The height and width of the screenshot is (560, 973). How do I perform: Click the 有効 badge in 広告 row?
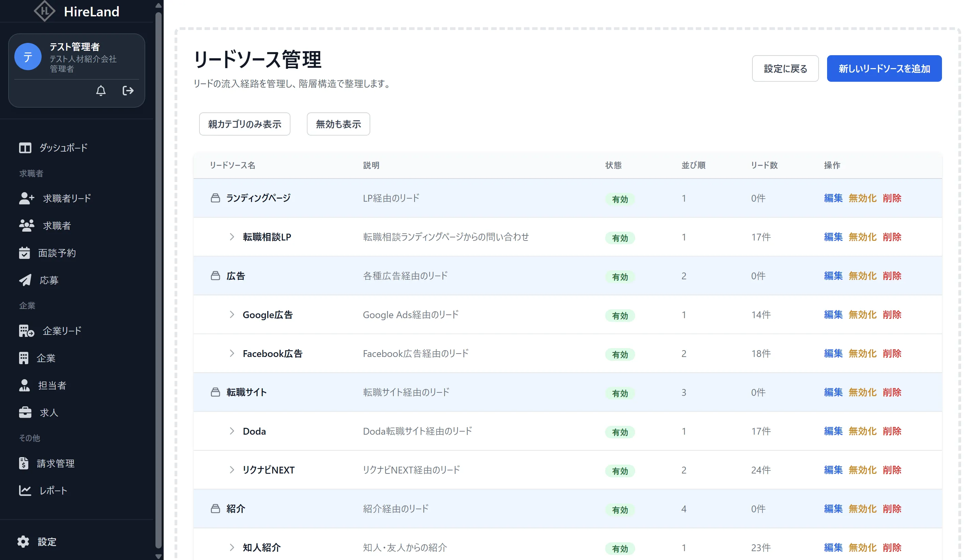(x=620, y=277)
